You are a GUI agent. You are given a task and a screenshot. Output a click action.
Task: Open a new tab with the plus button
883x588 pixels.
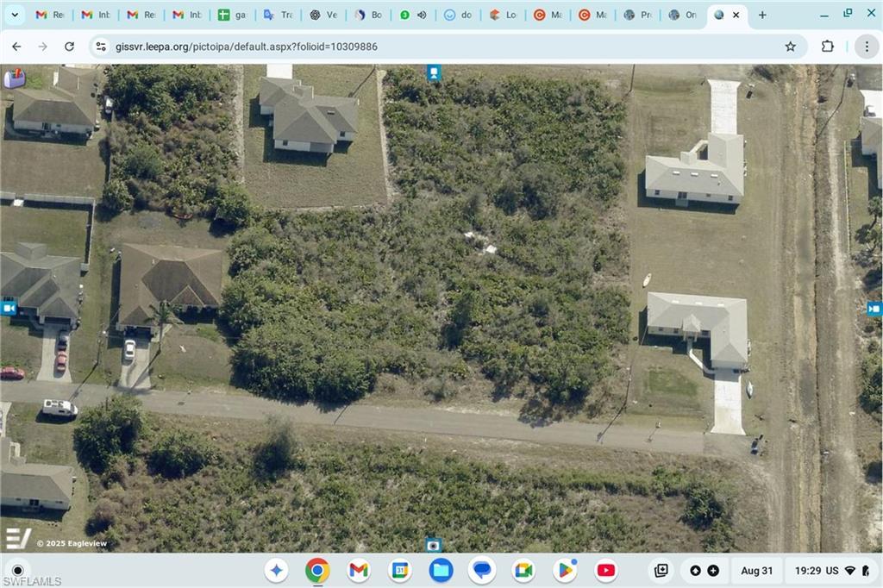(x=762, y=15)
